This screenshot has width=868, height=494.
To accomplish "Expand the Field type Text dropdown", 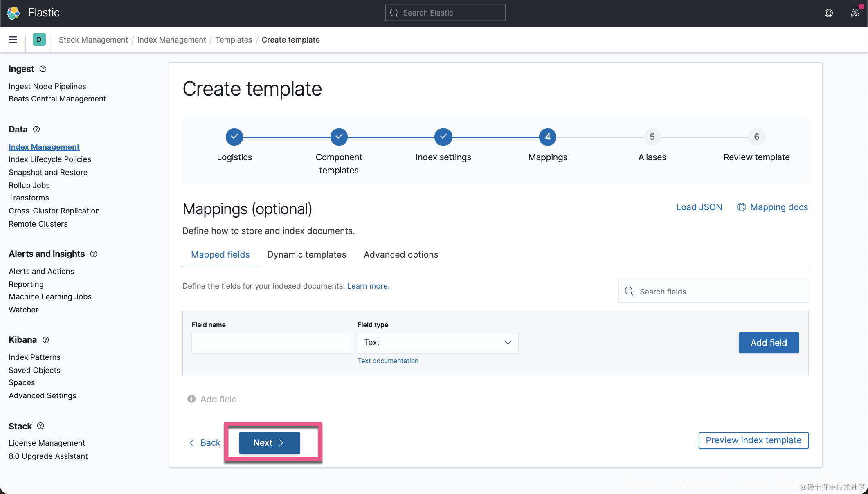I will (x=438, y=343).
